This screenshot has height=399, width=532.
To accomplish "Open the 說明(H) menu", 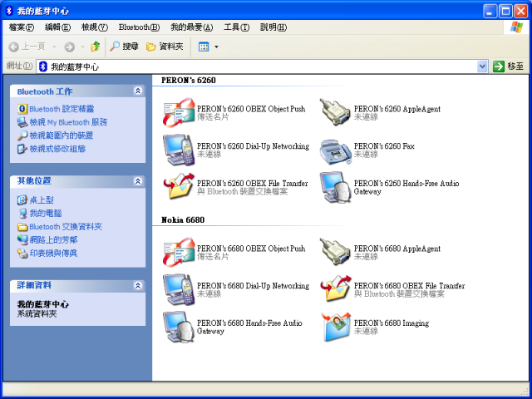I will click(x=273, y=27).
